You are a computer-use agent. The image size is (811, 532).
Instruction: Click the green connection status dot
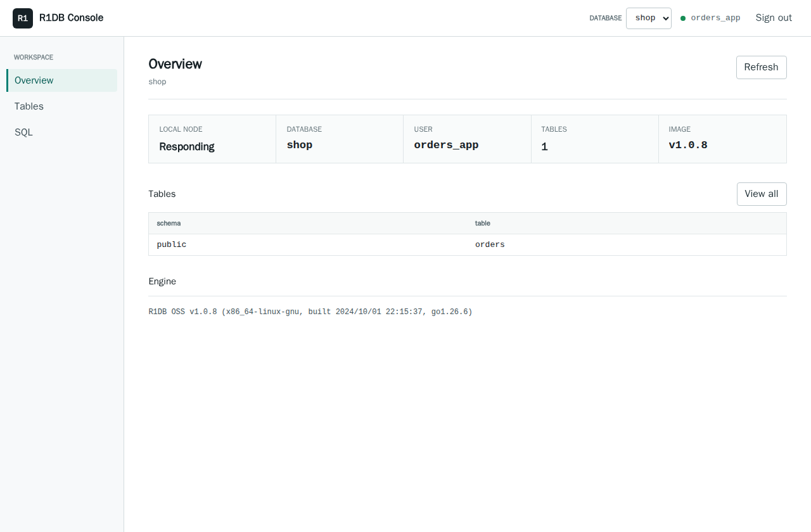[x=683, y=18]
